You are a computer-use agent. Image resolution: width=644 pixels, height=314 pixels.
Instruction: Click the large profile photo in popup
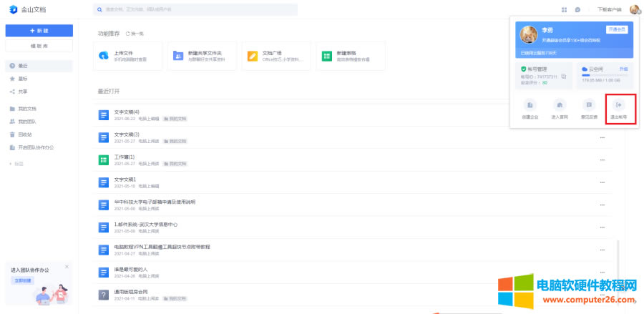pyautogui.click(x=529, y=35)
